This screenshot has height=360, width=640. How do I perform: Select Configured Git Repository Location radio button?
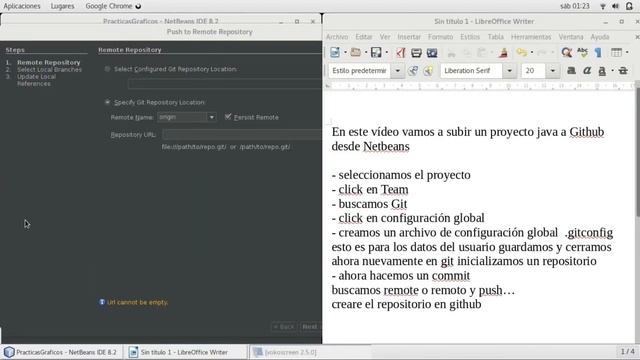(x=107, y=69)
